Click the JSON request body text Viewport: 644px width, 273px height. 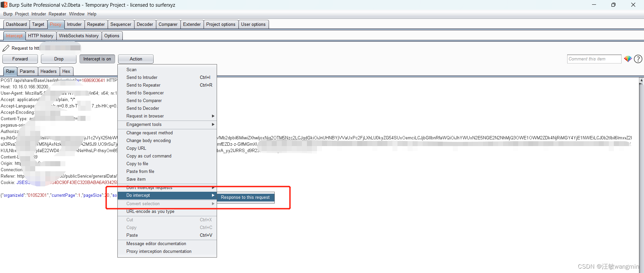click(59, 195)
